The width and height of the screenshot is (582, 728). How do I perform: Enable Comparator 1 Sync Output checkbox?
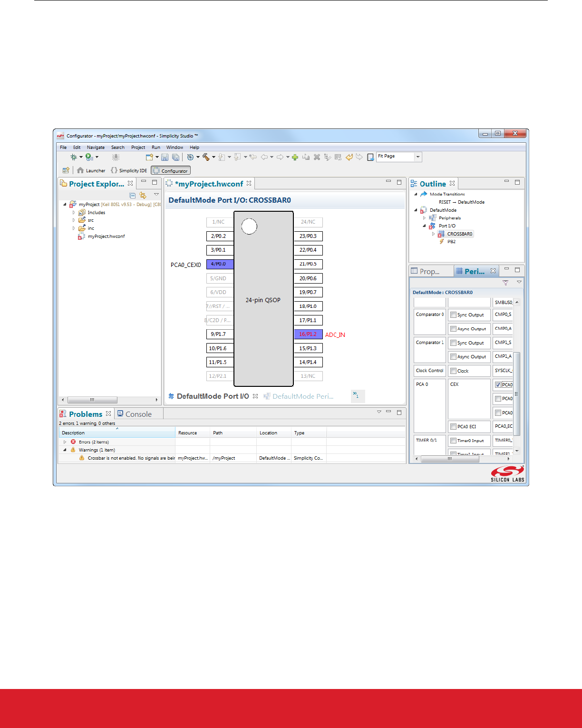coord(453,343)
